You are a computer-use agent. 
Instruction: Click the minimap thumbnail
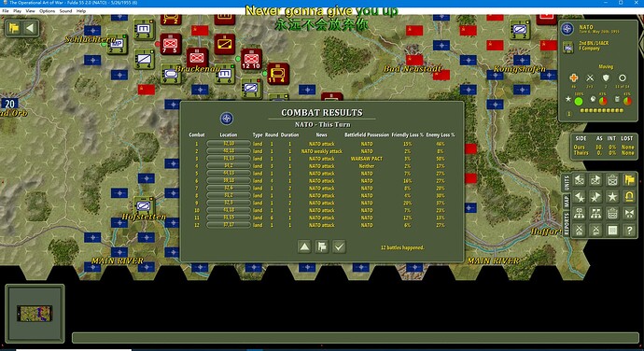(x=35, y=314)
